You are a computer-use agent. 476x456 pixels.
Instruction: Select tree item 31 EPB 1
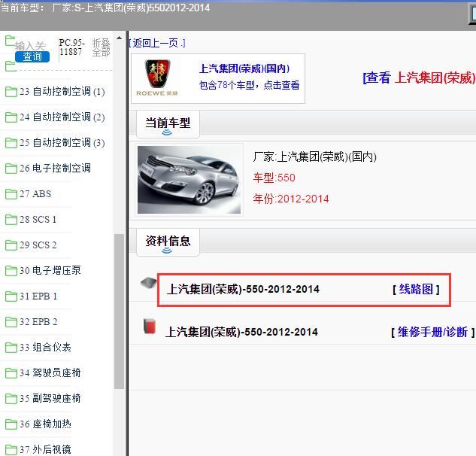point(38,296)
